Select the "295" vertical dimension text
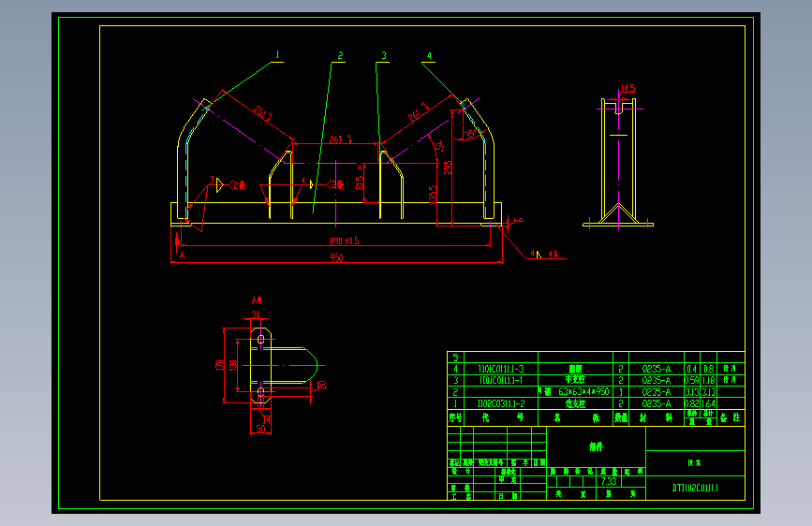 click(448, 168)
